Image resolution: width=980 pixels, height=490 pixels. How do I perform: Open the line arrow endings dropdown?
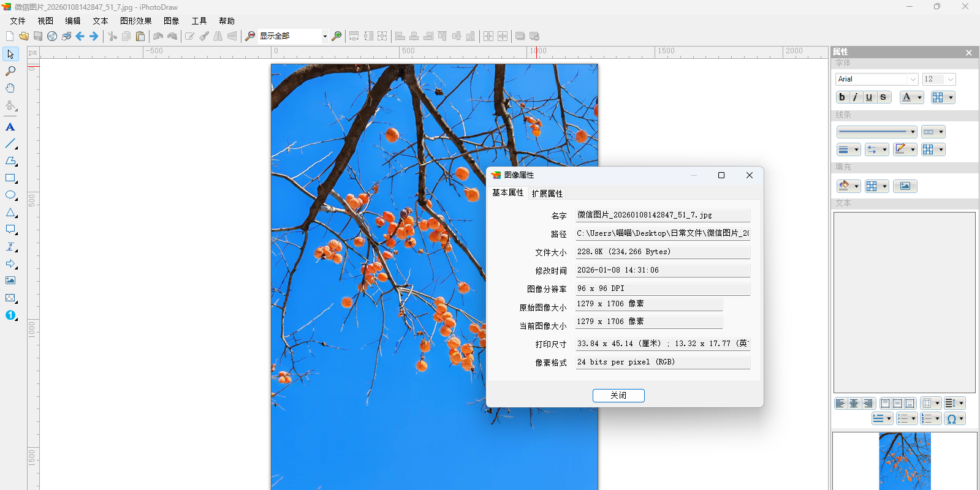pos(876,149)
